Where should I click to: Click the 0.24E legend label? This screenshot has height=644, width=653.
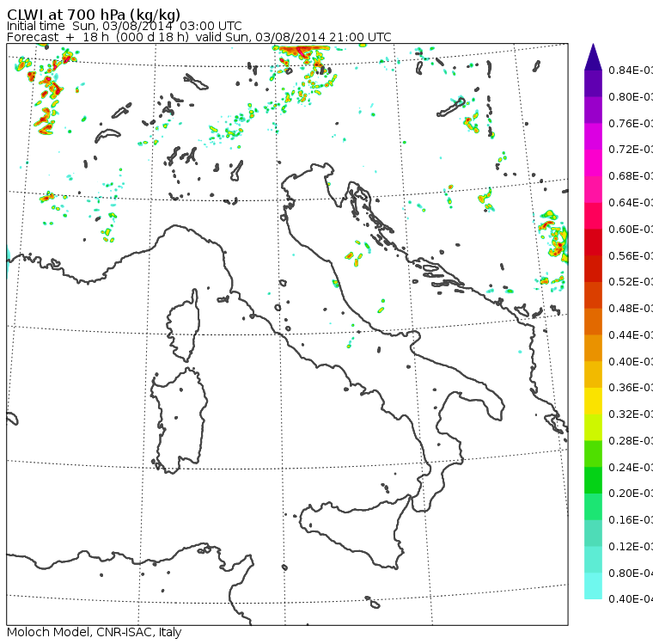tap(631, 467)
